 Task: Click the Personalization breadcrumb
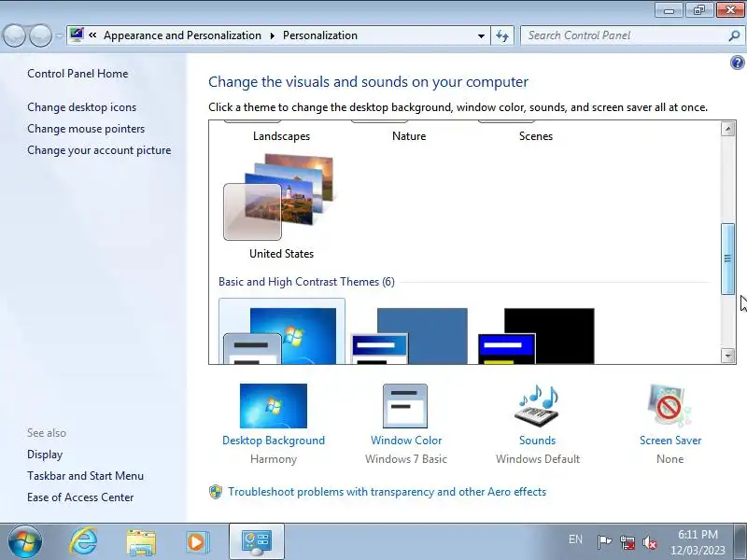tap(320, 35)
